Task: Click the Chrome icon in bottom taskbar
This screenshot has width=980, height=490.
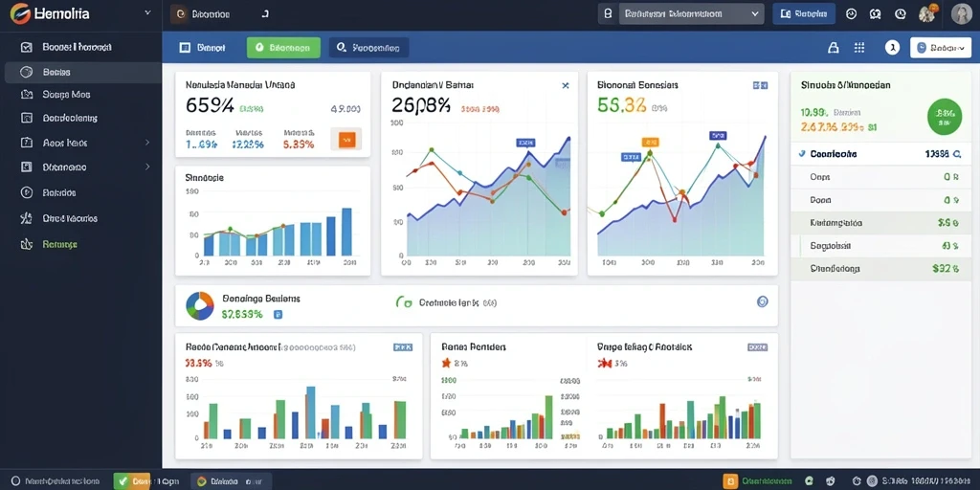Action: [201, 481]
